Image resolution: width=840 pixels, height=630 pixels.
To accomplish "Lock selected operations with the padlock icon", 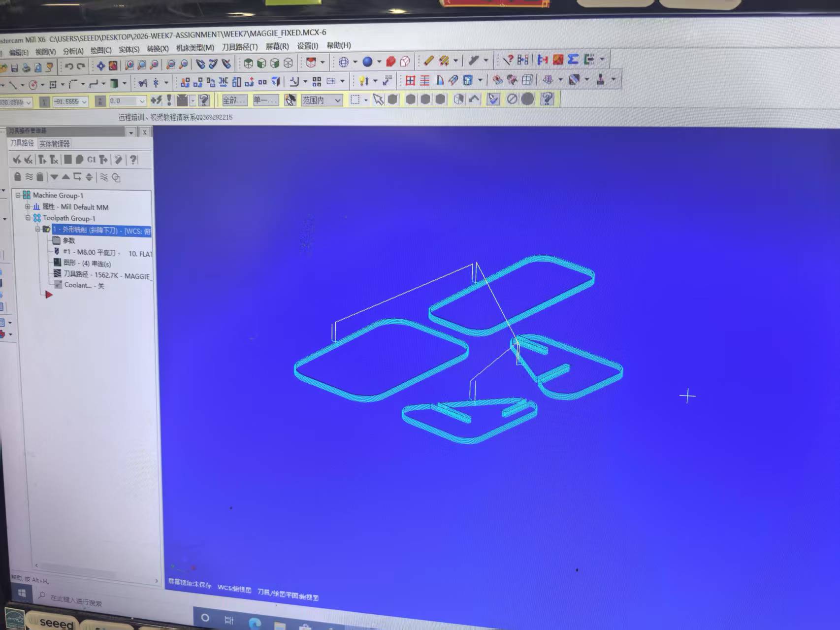I will click(x=17, y=176).
